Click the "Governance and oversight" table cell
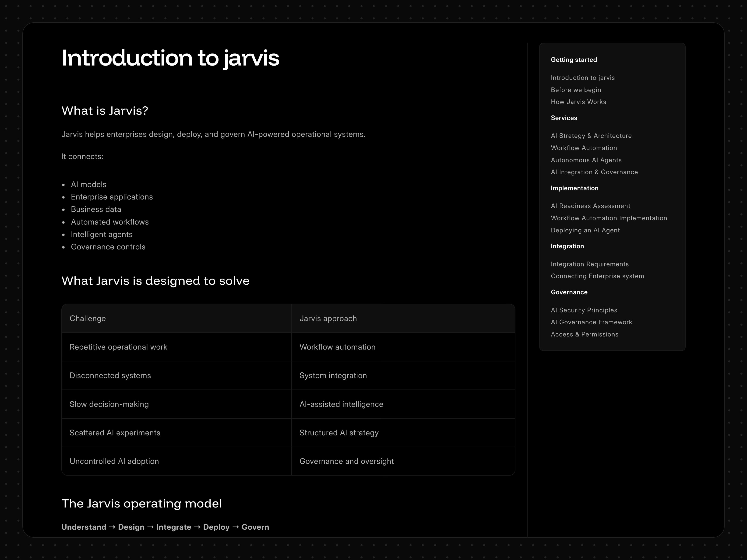 (x=403, y=461)
